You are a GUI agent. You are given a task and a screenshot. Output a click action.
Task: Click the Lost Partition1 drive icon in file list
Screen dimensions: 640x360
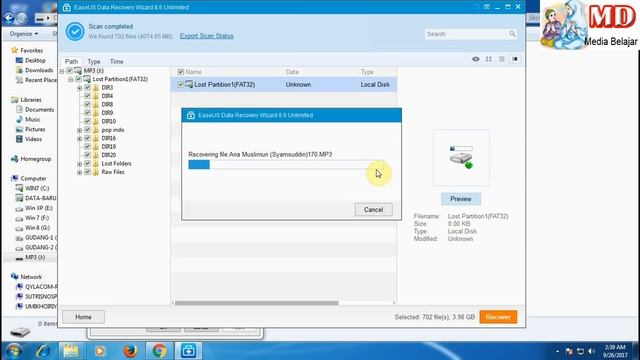coord(189,84)
